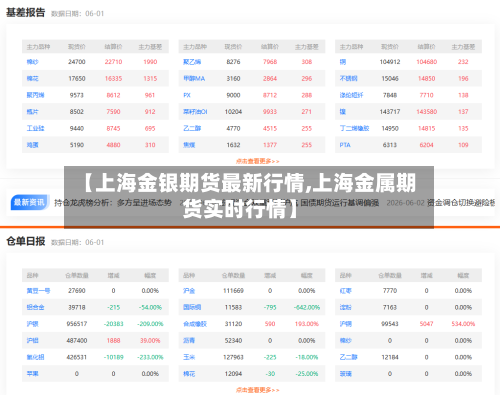Open 棉纱 in the basis report table
Screen dimensions: 500x395
[x=32, y=62]
